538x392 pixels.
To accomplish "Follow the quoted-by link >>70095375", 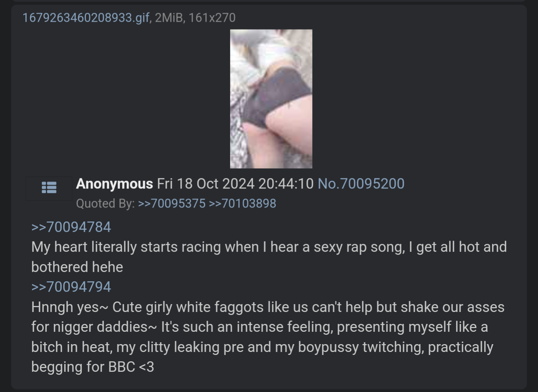I will point(172,203).
